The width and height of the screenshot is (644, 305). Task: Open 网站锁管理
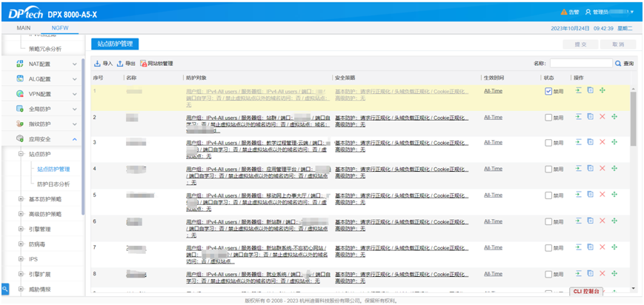[156, 64]
